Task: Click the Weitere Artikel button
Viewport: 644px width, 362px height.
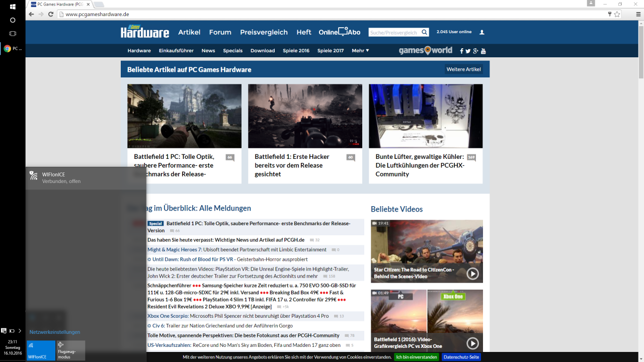Action: 463,69
